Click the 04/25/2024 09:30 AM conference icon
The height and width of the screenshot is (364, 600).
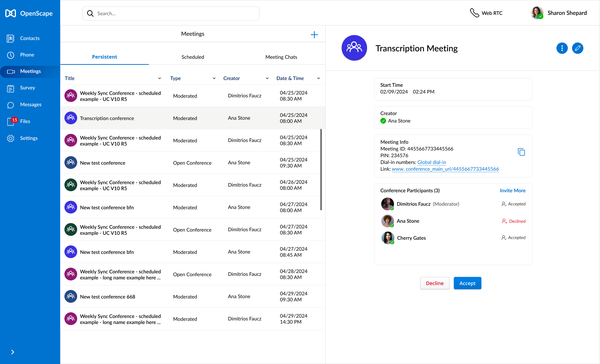coord(71,163)
